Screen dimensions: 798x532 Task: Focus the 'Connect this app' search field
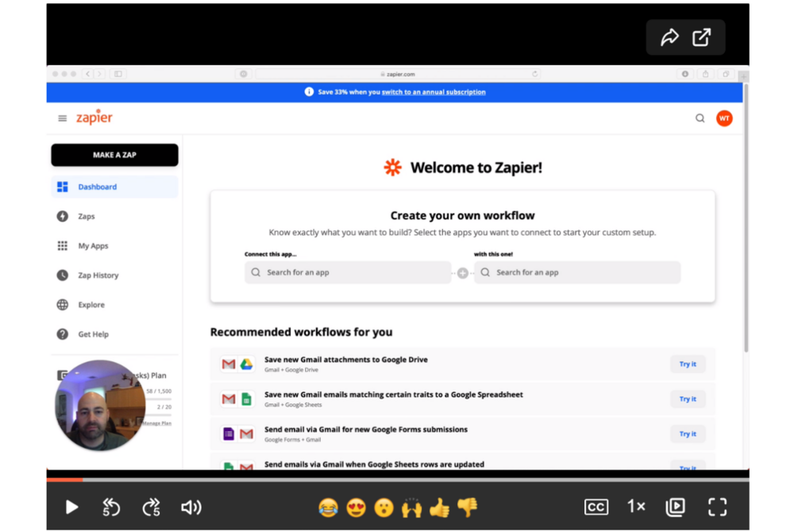[348, 272]
